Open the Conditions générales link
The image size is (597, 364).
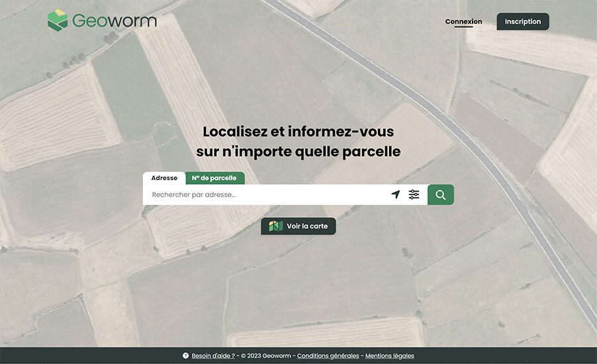coord(328,356)
